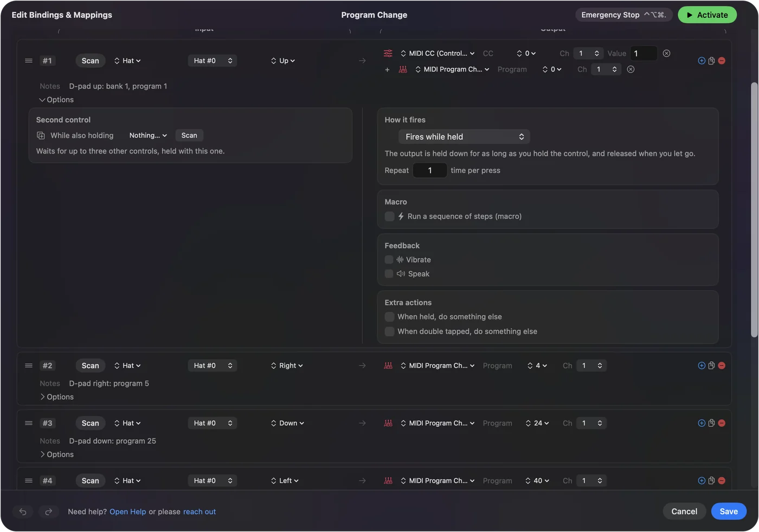Delete binding #1 with the red minus icon
The height and width of the screenshot is (532, 759).
click(722, 61)
